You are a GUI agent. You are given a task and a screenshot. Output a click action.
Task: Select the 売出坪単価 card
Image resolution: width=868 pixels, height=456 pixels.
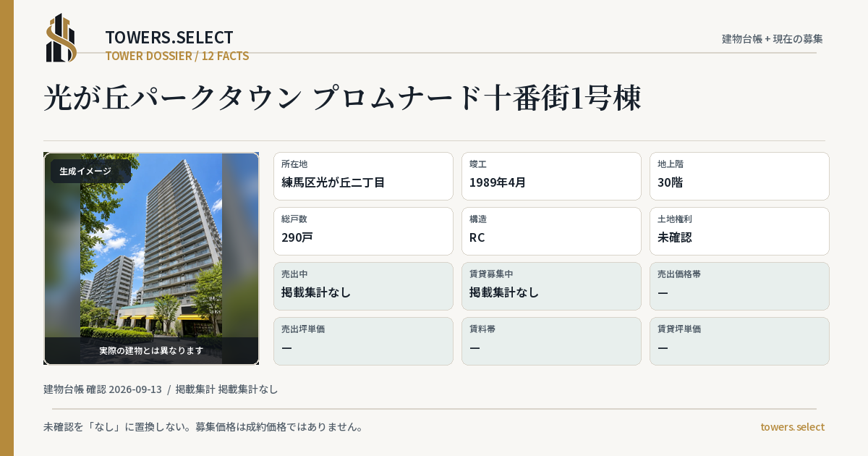click(x=363, y=341)
